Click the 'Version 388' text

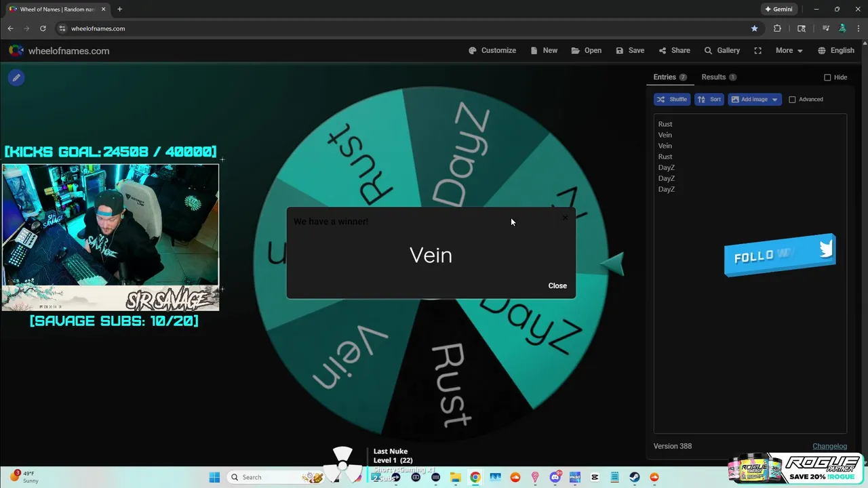pos(673,446)
